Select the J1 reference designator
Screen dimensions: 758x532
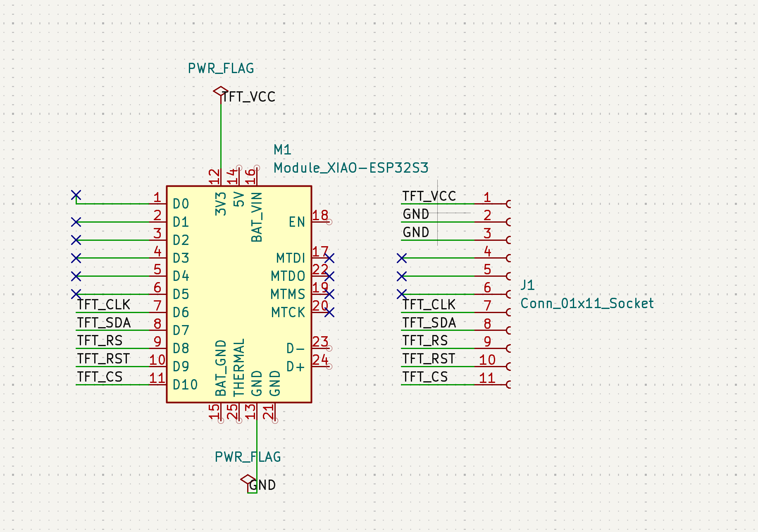[x=527, y=285]
